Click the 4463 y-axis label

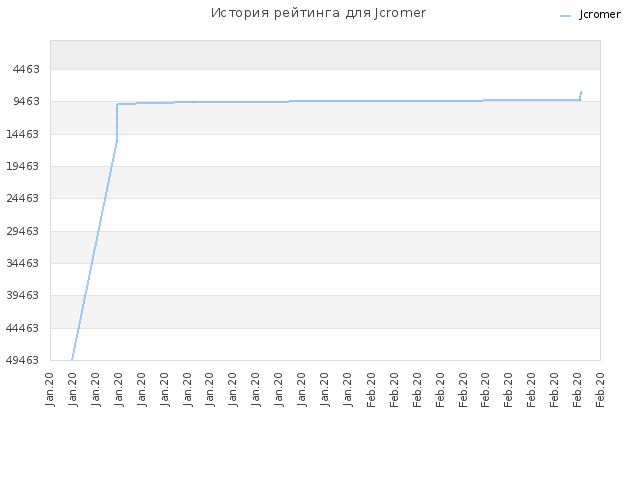(x=26, y=69)
